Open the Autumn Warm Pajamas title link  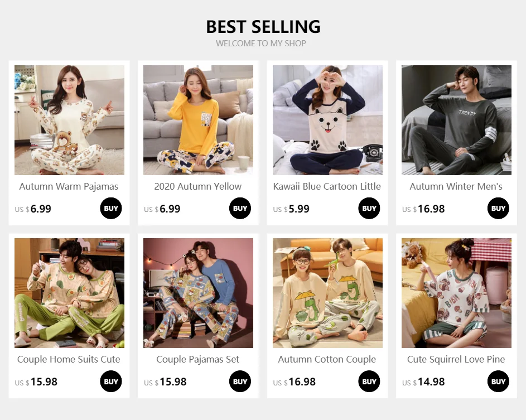69,186
